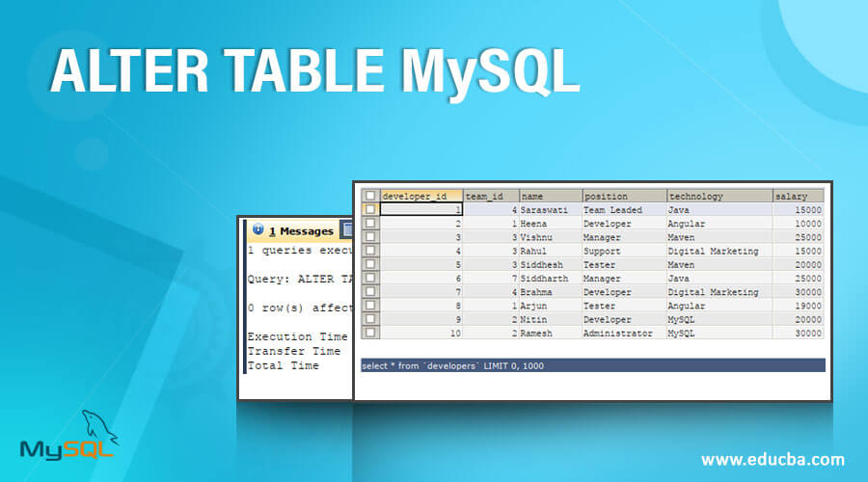The height and width of the screenshot is (482, 868).
Task: Select the position cell 'Support'
Action: click(x=624, y=251)
